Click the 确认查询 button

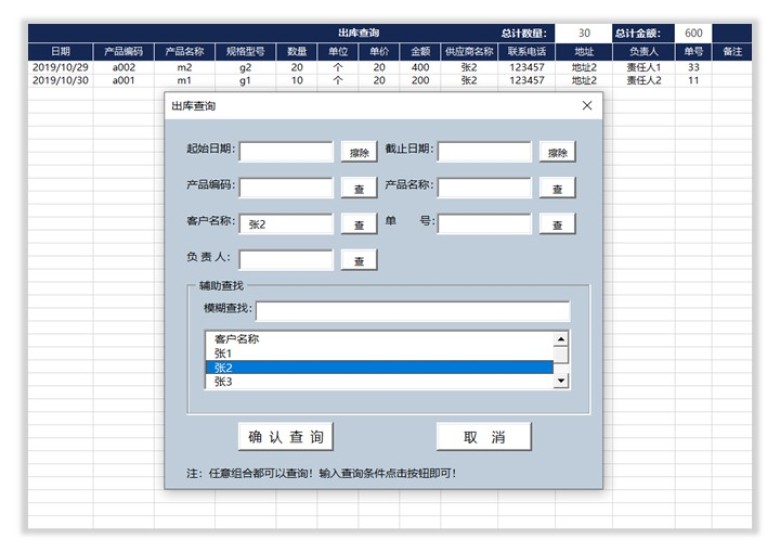pyautogui.click(x=286, y=437)
